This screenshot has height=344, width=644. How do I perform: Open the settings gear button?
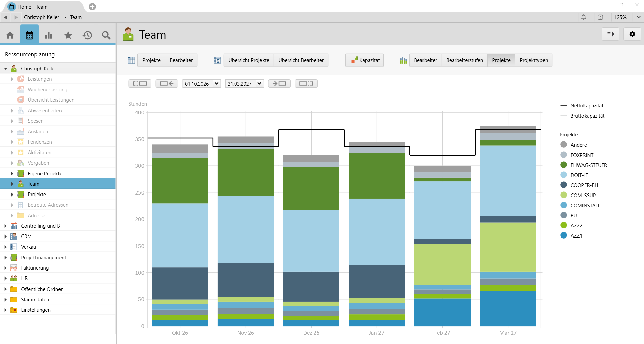[x=632, y=34]
